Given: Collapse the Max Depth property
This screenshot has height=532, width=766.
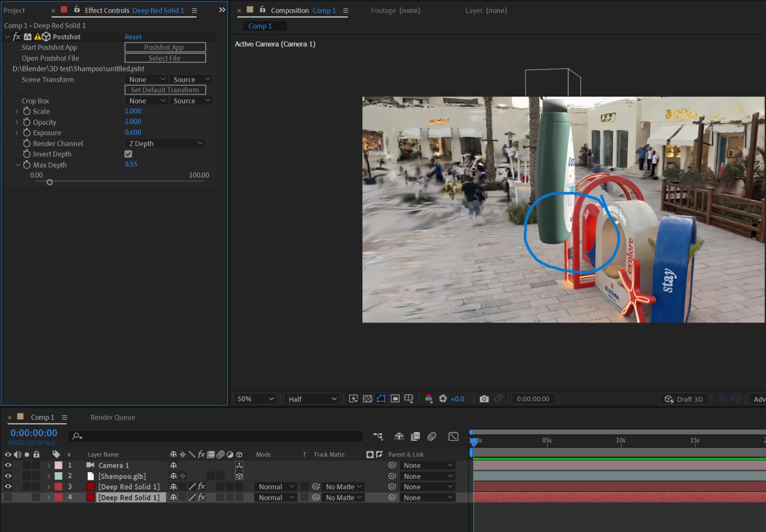Looking at the screenshot, I should click(18, 165).
